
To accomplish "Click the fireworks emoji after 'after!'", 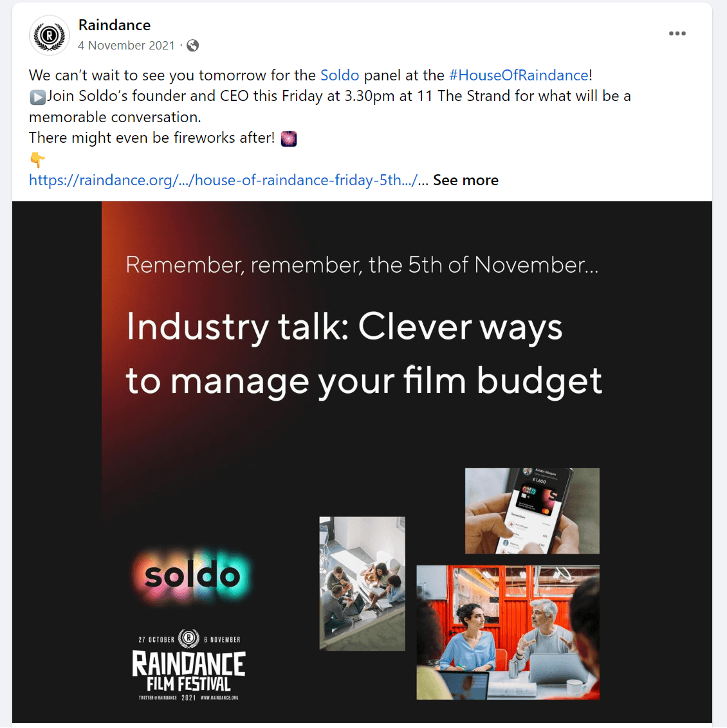I will tap(289, 138).
